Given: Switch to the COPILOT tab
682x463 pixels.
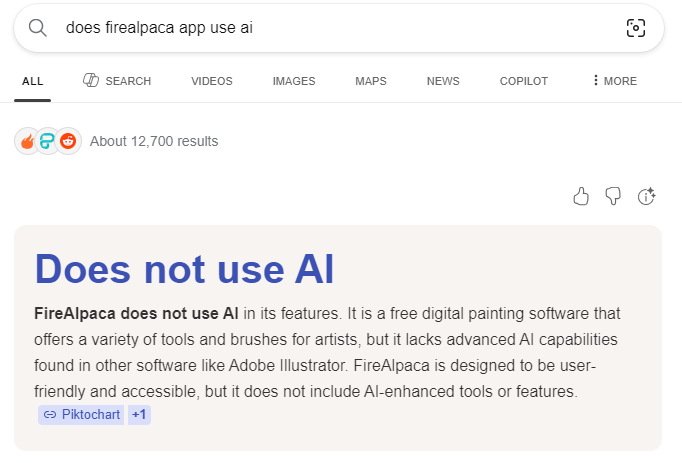Looking at the screenshot, I should tap(523, 81).
